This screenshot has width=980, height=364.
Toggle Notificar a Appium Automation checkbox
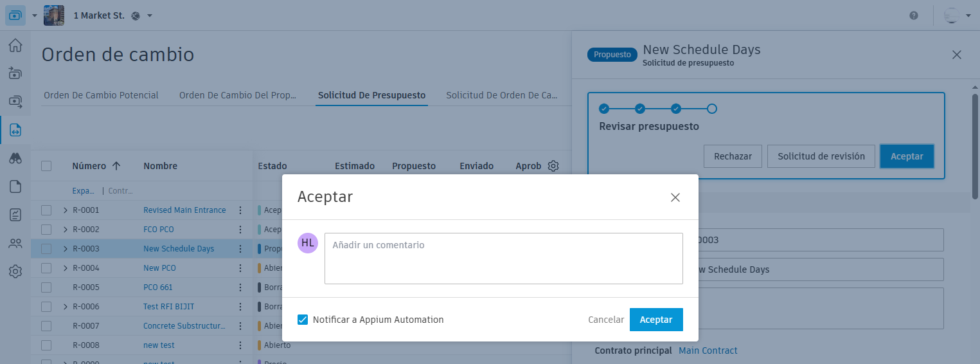pyautogui.click(x=303, y=320)
